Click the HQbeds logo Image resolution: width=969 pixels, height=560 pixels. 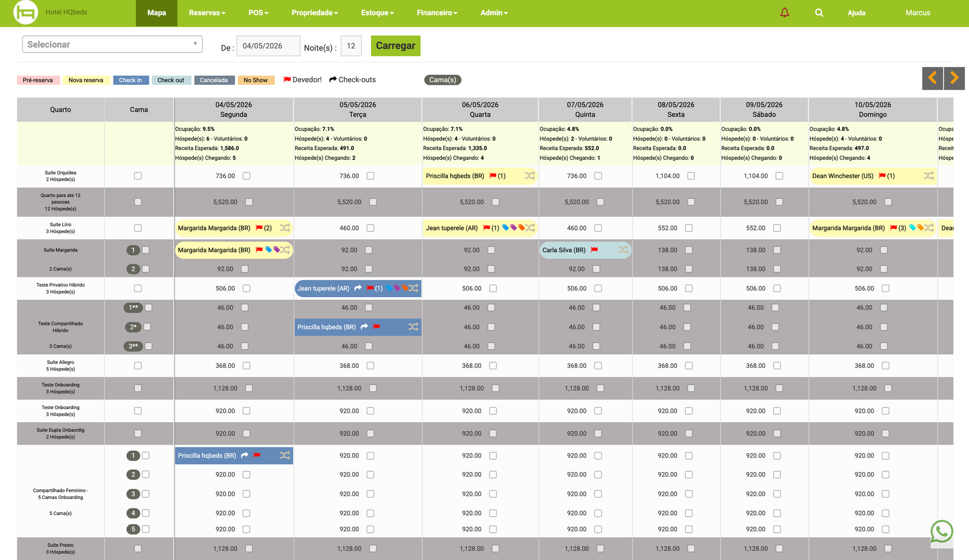pyautogui.click(x=26, y=12)
